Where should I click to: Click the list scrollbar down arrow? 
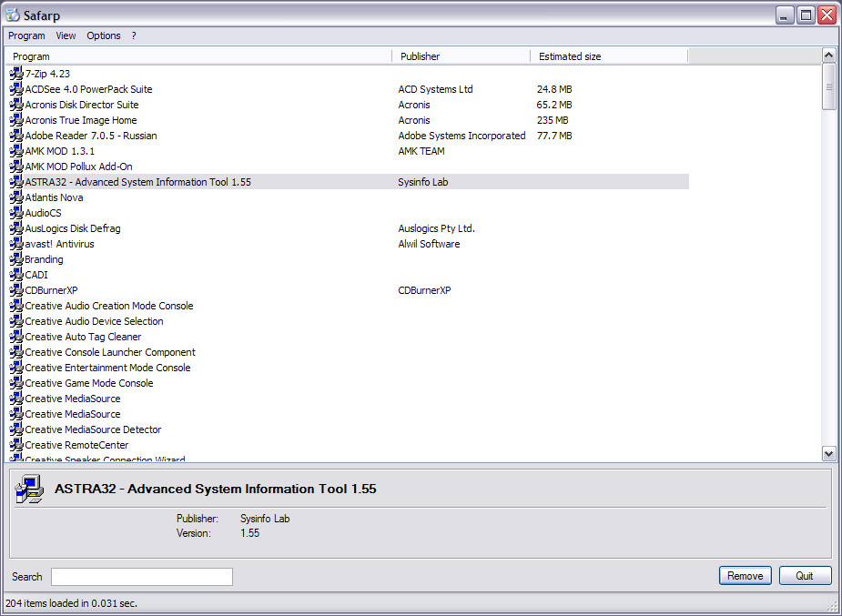click(x=828, y=454)
